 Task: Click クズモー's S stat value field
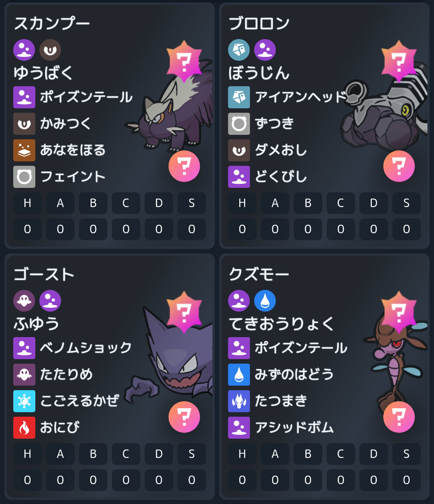point(406,480)
